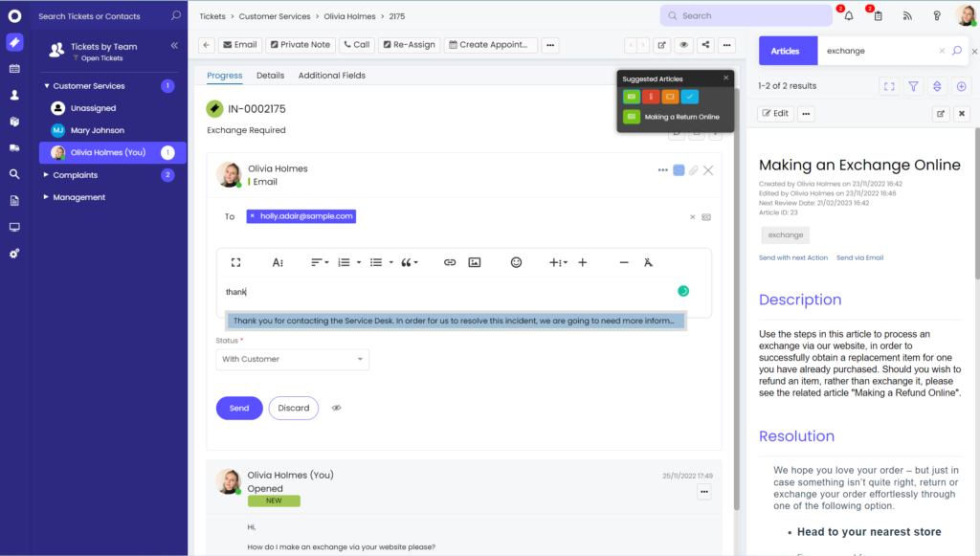
Task: Open the calendar icon in the left sidebar
Action: [x=13, y=70]
